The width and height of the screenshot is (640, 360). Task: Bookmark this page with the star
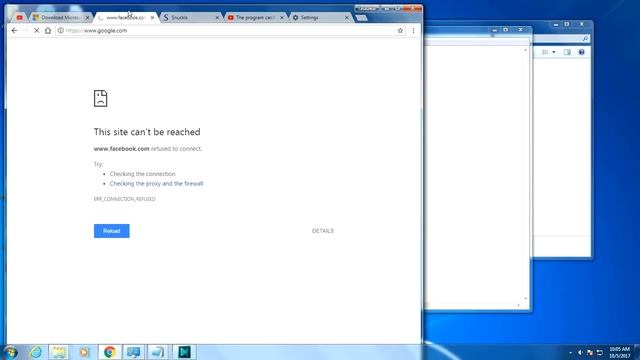[x=400, y=31]
